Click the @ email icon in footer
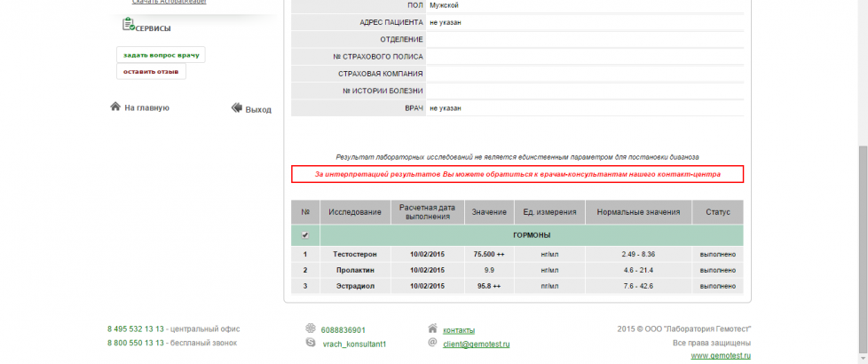This screenshot has width=868, height=364. click(x=432, y=343)
